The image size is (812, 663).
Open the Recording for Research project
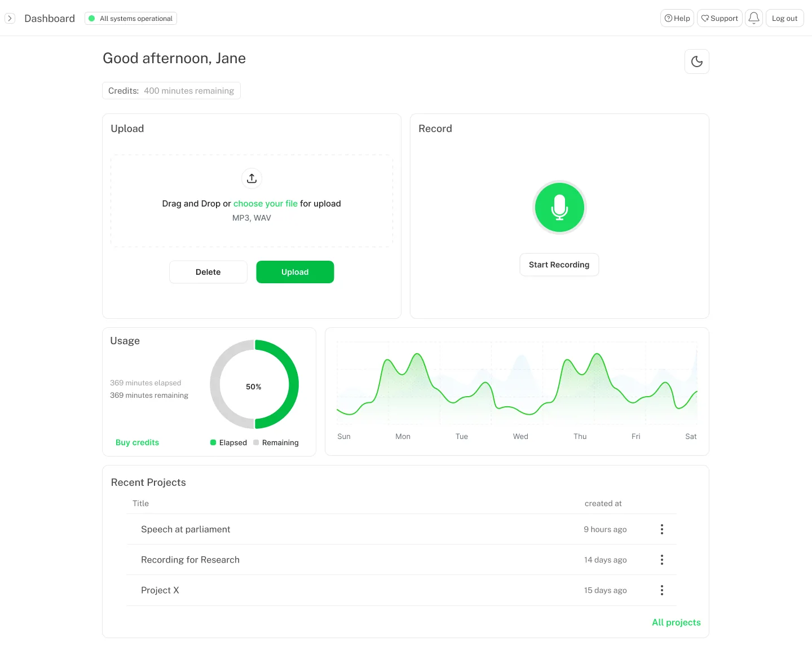(190, 560)
